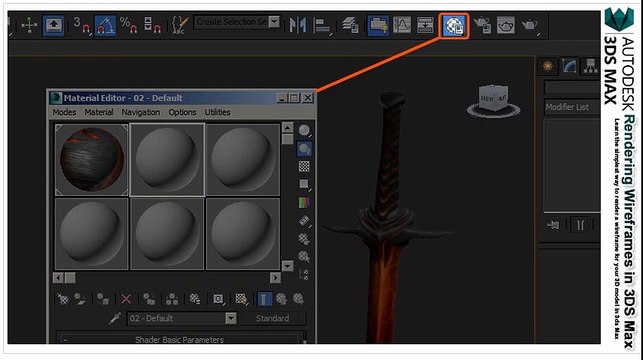Click the Make Material Copy icon
Image resolution: width=643 pixels, height=360 pixels.
(x=149, y=299)
